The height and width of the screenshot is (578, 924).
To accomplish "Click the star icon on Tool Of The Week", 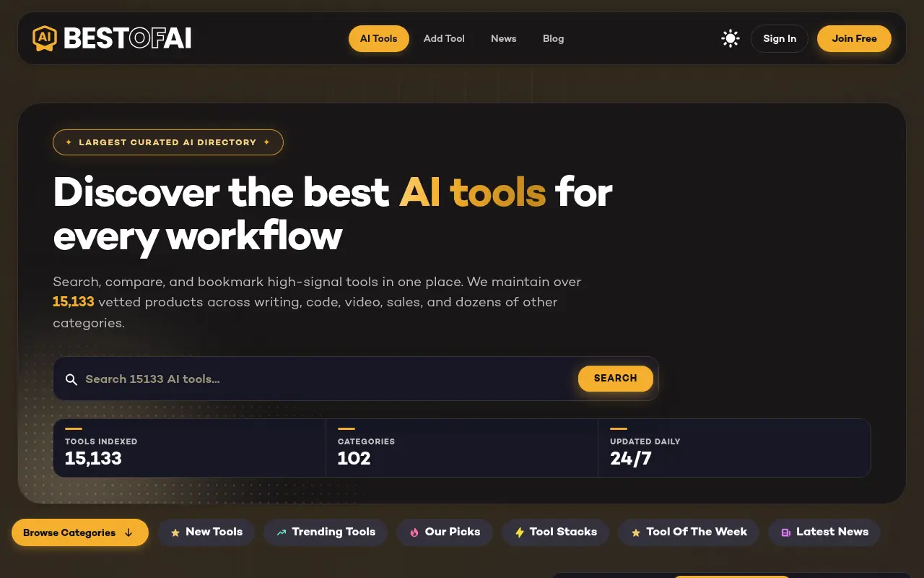I will click(636, 532).
